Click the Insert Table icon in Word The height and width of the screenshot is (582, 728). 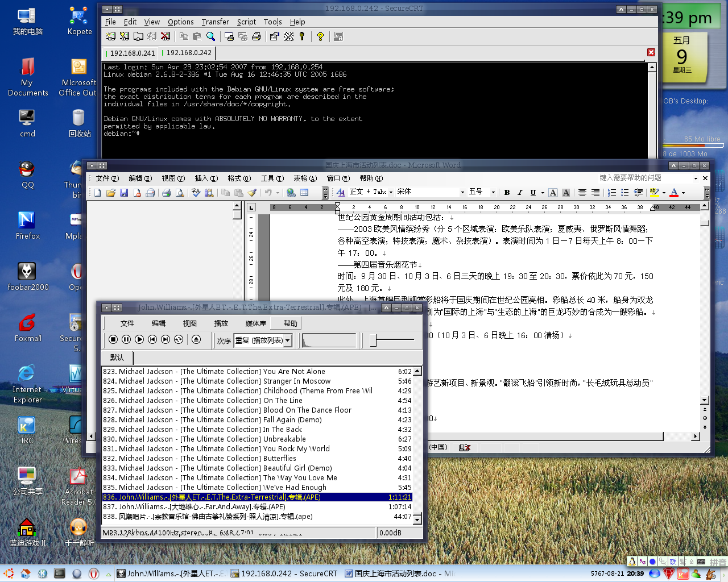tap(304, 193)
